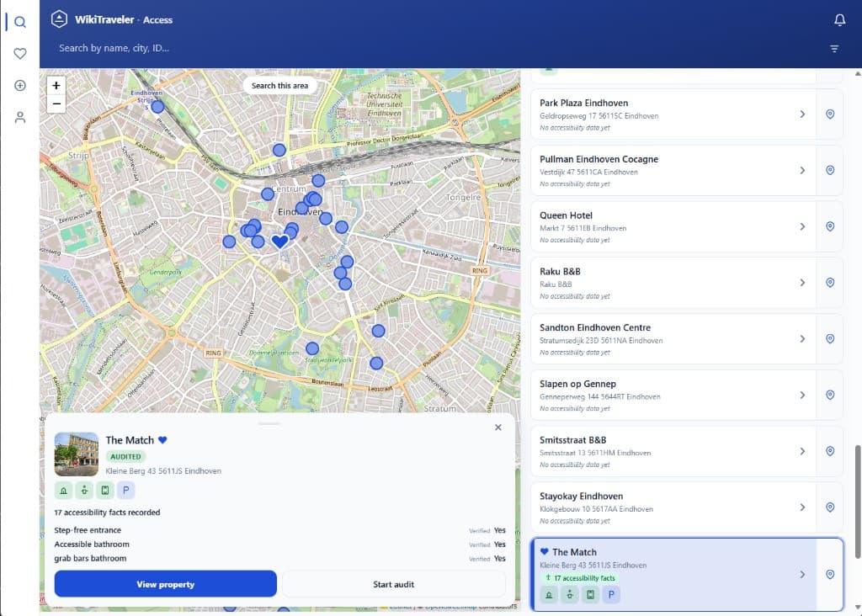
Task: Show Park Plaza Eindhoven on the map
Action: click(829, 114)
